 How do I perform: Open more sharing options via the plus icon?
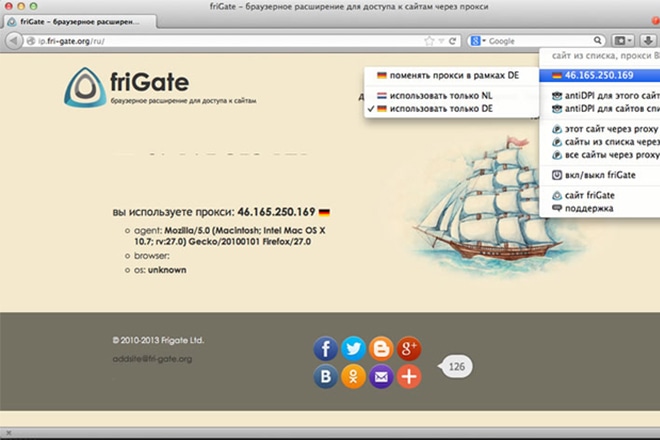pyautogui.click(x=408, y=377)
